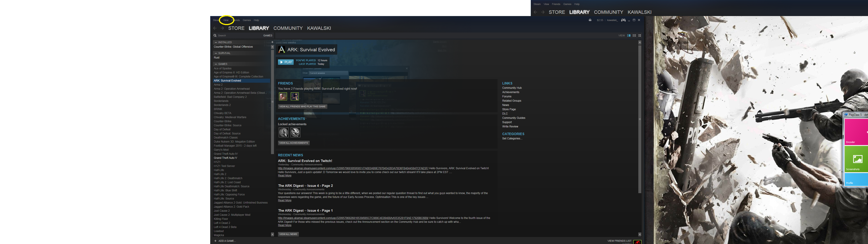Image resolution: width=868 pixels, height=244 pixels.
Task: Open the inbox envelope icon
Action: [x=590, y=20]
